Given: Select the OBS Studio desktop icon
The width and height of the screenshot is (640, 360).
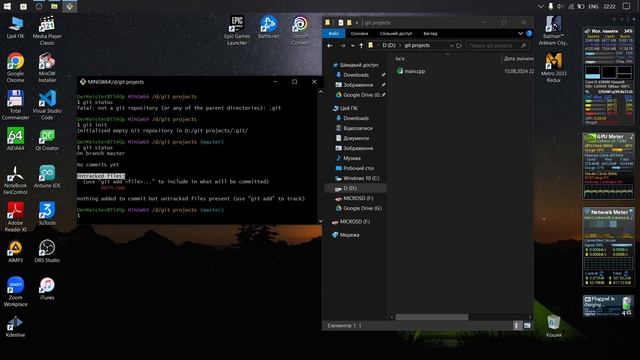Looking at the screenshot, I should tap(47, 251).
